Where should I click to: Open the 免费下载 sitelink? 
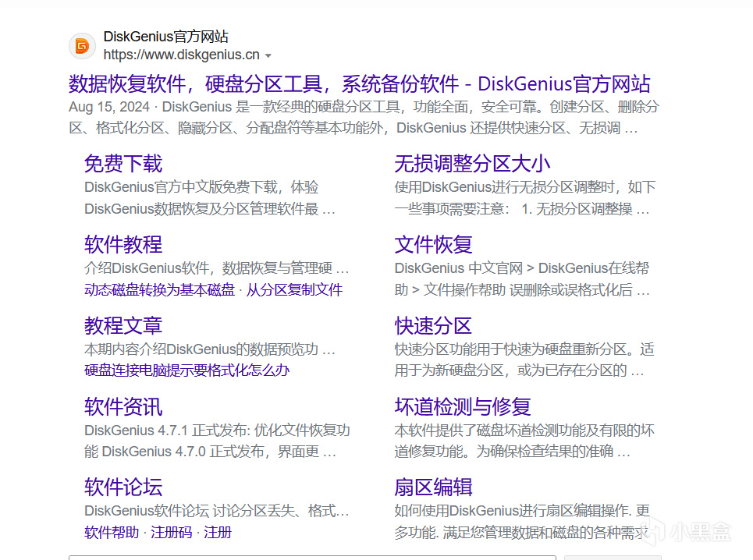[x=123, y=164]
